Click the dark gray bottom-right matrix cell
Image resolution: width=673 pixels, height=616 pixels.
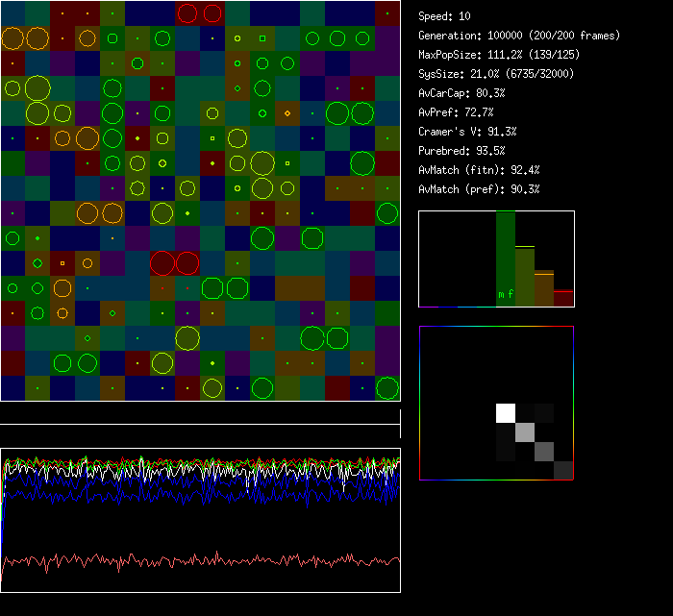[563, 470]
